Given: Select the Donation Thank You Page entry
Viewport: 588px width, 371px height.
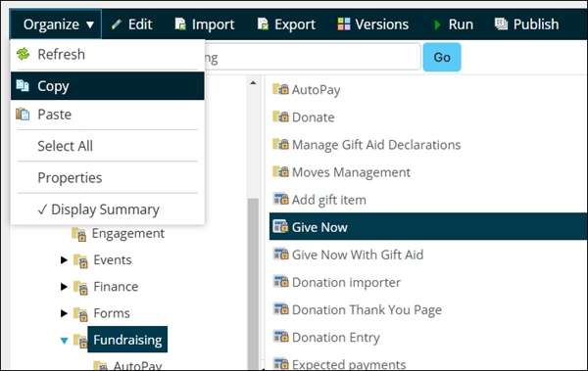Looking at the screenshot, I should click(367, 310).
